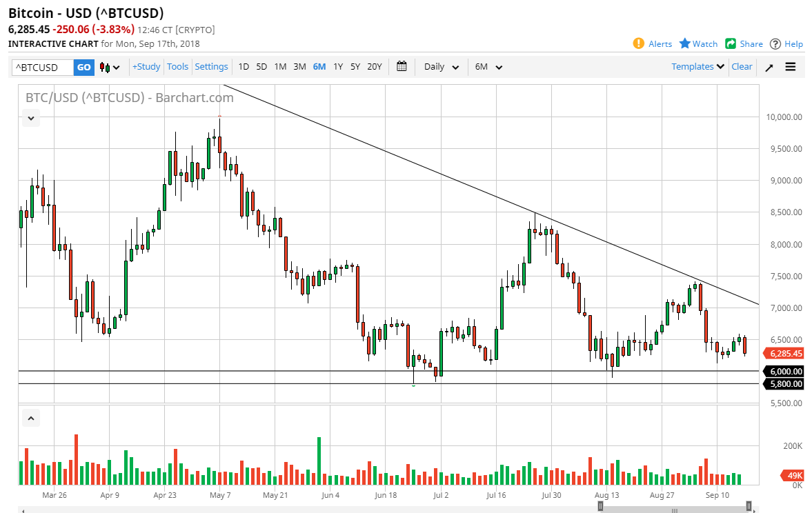Switch to the 5D timeframe
The image size is (812, 513).
(x=261, y=66)
